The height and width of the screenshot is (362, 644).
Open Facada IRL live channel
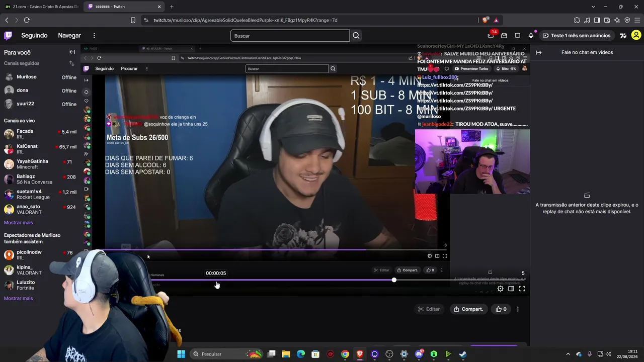pyautogui.click(x=40, y=134)
